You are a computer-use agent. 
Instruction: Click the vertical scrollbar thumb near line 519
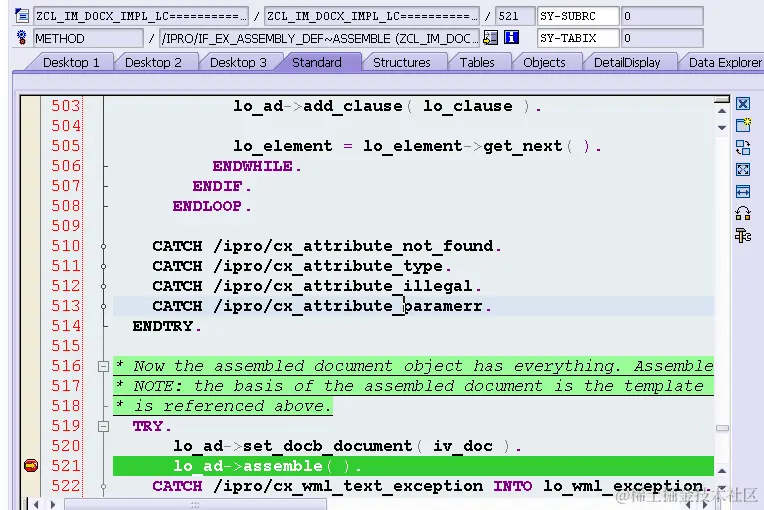722,428
